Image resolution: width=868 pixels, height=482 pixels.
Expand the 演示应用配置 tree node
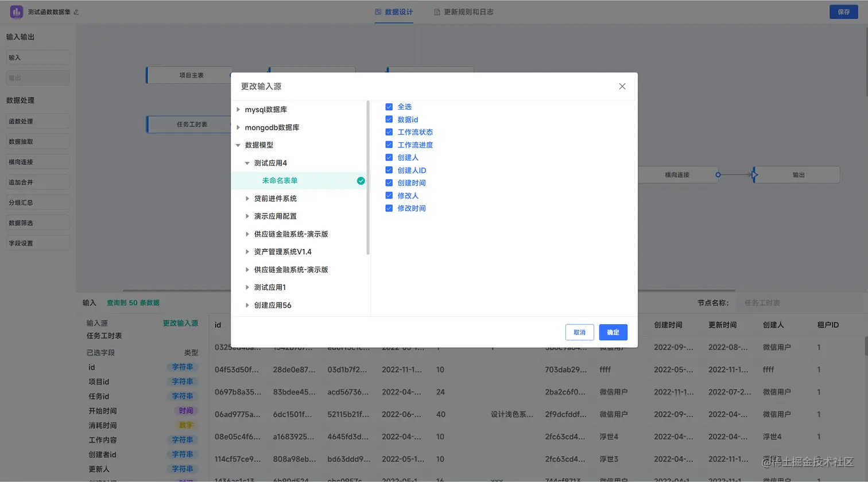(247, 216)
